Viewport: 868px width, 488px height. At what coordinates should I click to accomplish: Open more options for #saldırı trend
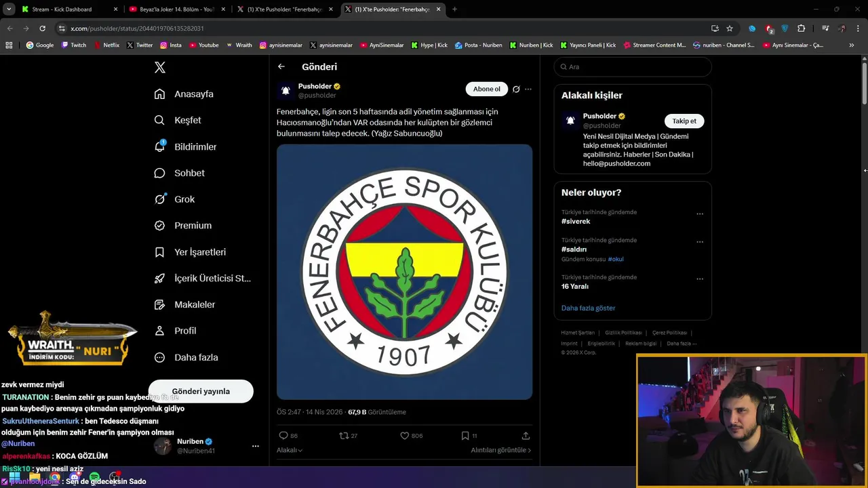[700, 241]
